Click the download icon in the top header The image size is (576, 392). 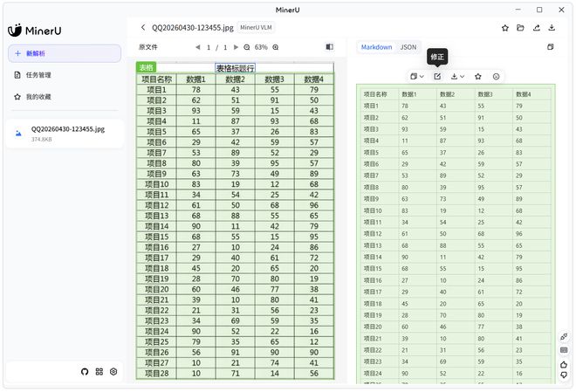552,28
